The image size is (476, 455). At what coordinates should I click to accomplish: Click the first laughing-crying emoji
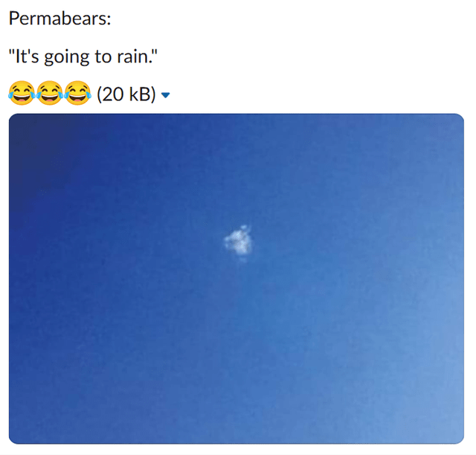22,93
